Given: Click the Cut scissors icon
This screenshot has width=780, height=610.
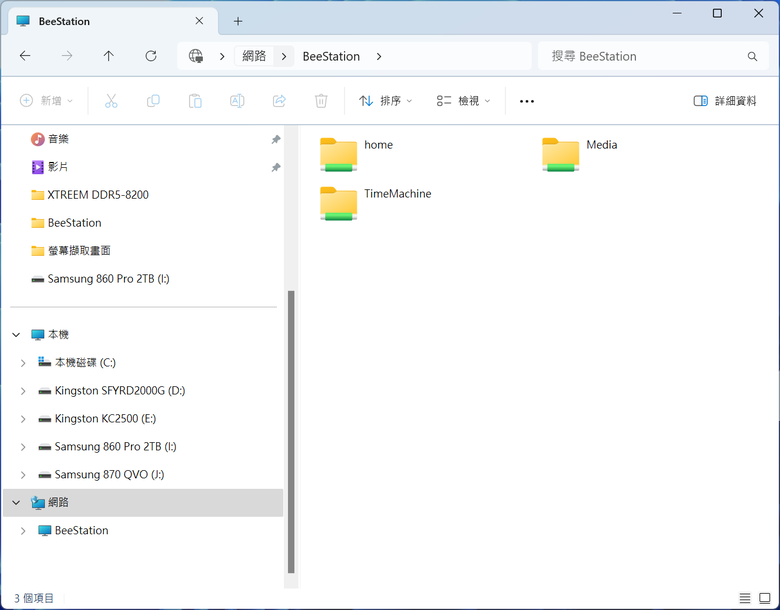Looking at the screenshot, I should coord(111,101).
